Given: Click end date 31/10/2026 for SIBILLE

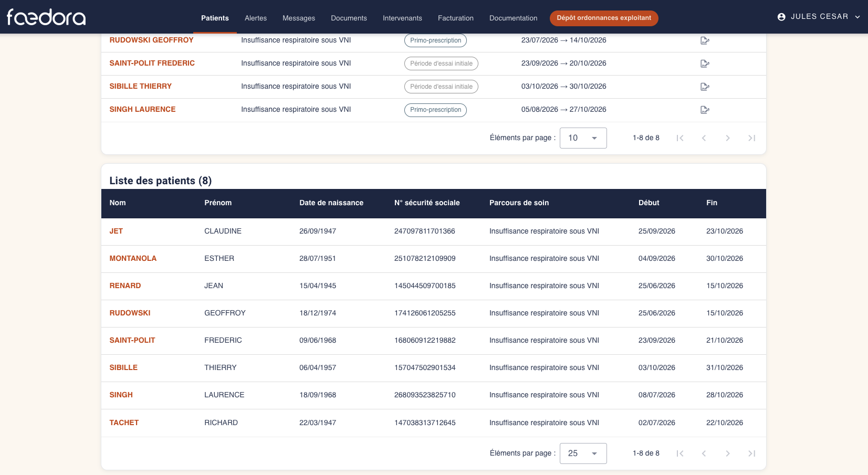Looking at the screenshot, I should [x=725, y=367].
